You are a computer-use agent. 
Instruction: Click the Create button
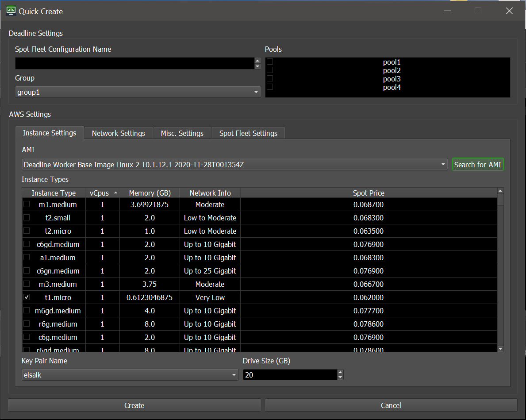pos(134,405)
